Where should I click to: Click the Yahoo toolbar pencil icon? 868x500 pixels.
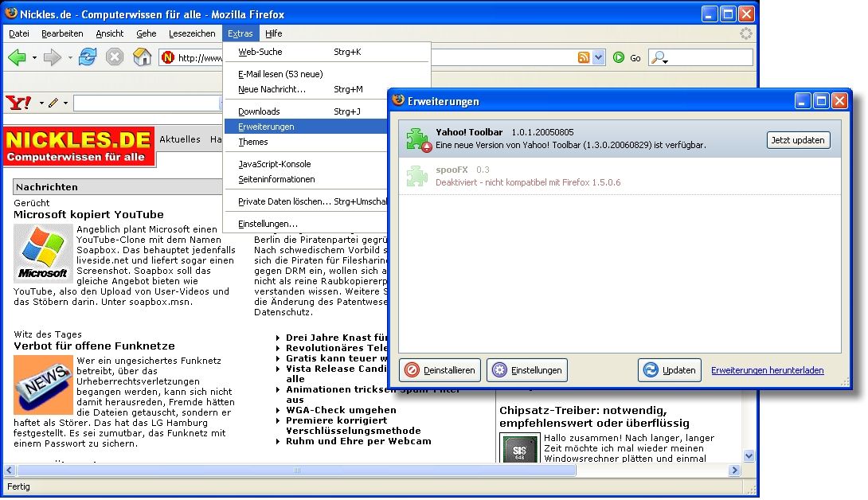(53, 103)
